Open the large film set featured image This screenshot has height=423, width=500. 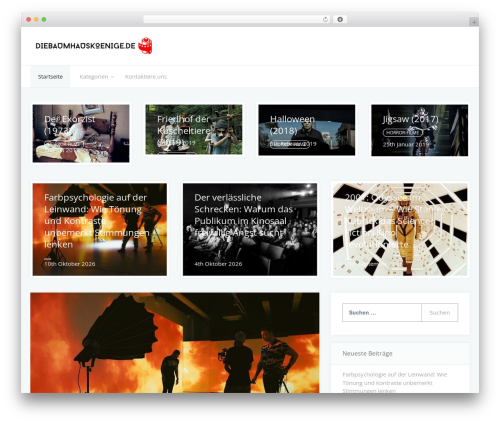pyautogui.click(x=175, y=343)
